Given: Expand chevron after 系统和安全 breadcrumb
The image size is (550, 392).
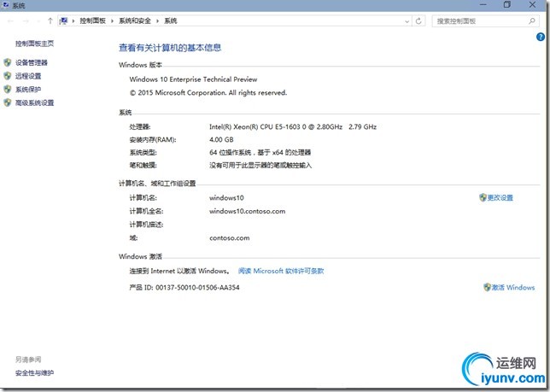Looking at the screenshot, I should click(x=157, y=21).
